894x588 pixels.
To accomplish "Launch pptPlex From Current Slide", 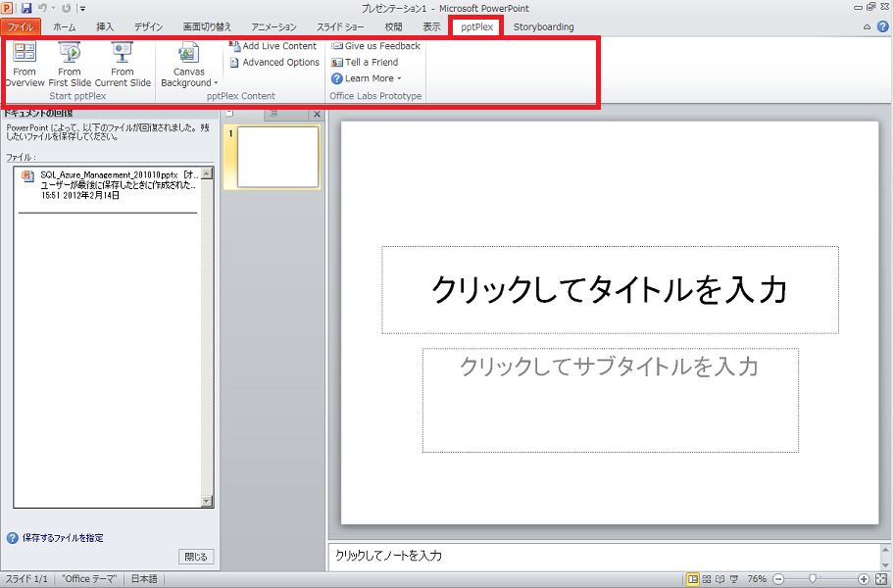I will click(x=123, y=64).
